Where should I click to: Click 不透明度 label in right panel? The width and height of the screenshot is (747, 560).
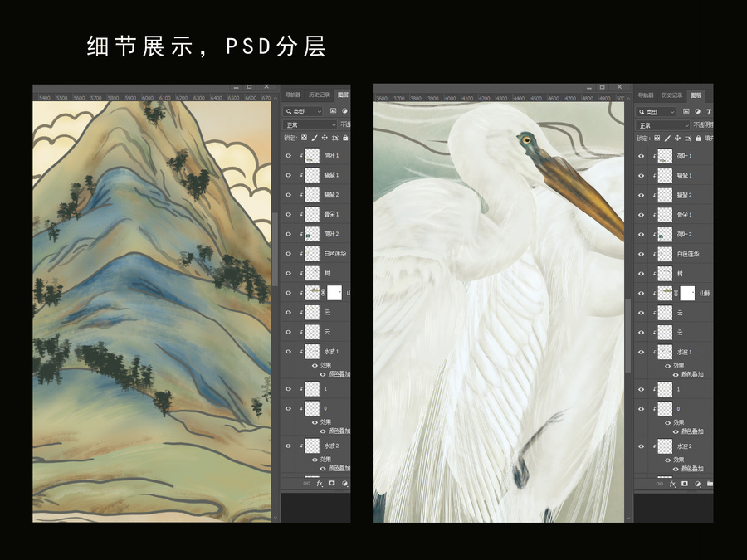(x=703, y=124)
